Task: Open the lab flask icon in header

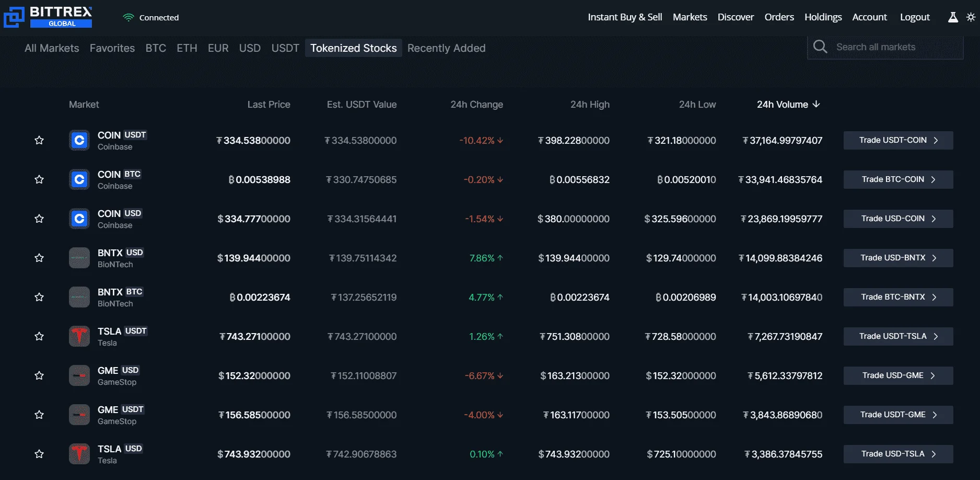Action: pos(953,17)
